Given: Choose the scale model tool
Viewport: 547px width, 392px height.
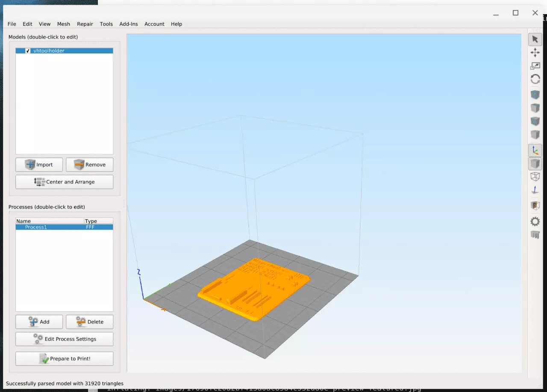Looking at the screenshot, I should coord(535,66).
